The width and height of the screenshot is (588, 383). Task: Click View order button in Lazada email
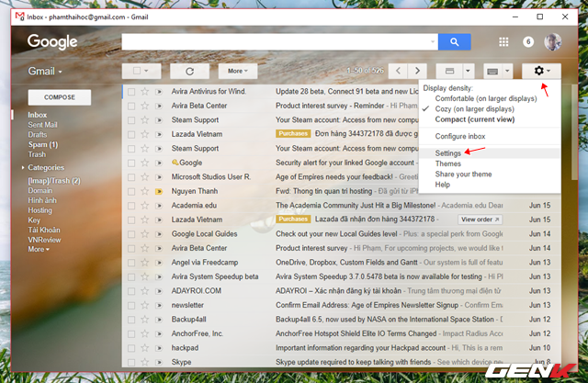480,220
